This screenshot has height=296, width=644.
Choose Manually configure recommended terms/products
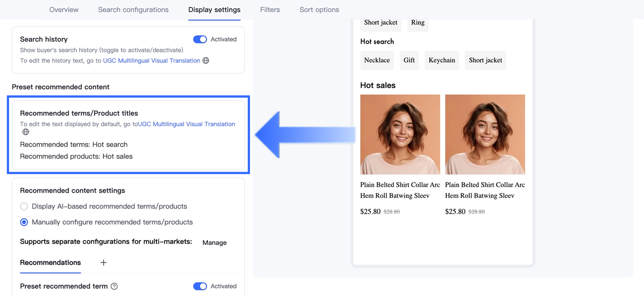(x=24, y=222)
